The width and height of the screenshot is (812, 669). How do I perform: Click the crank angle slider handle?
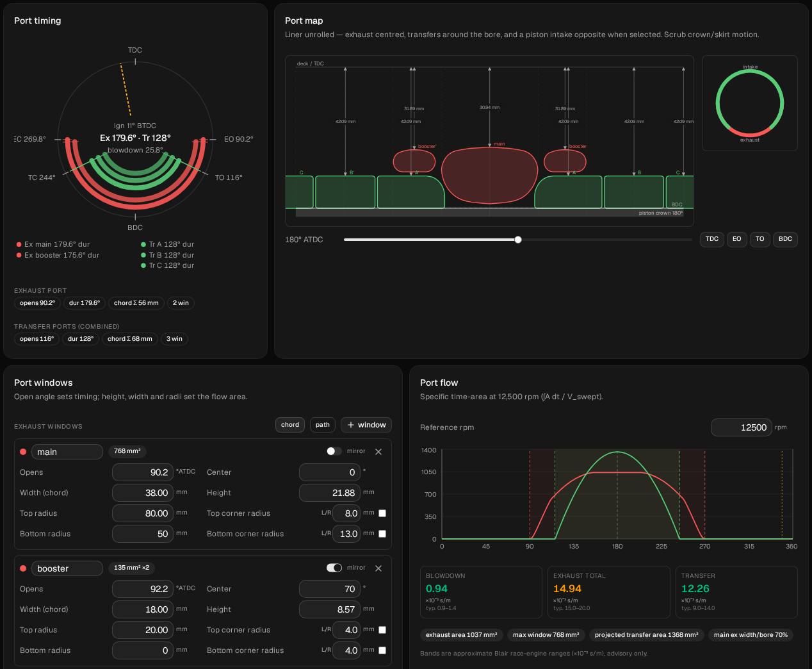point(518,240)
